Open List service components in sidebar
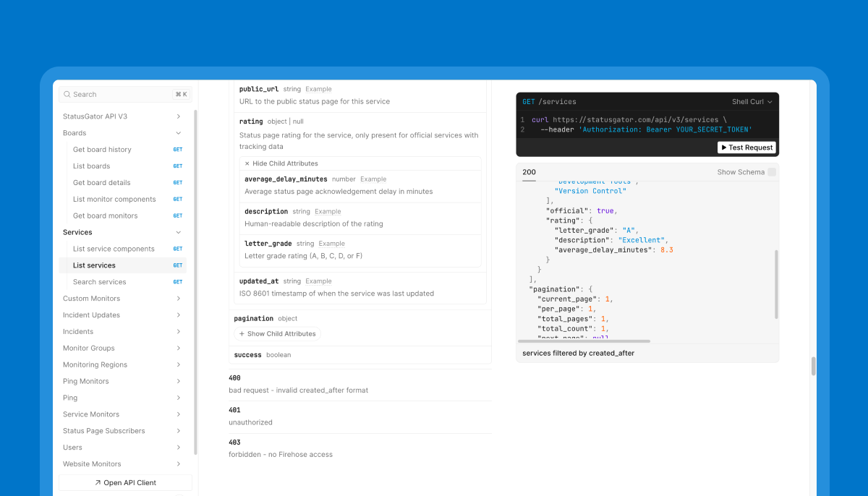Image resolution: width=868 pixels, height=496 pixels. (114, 249)
